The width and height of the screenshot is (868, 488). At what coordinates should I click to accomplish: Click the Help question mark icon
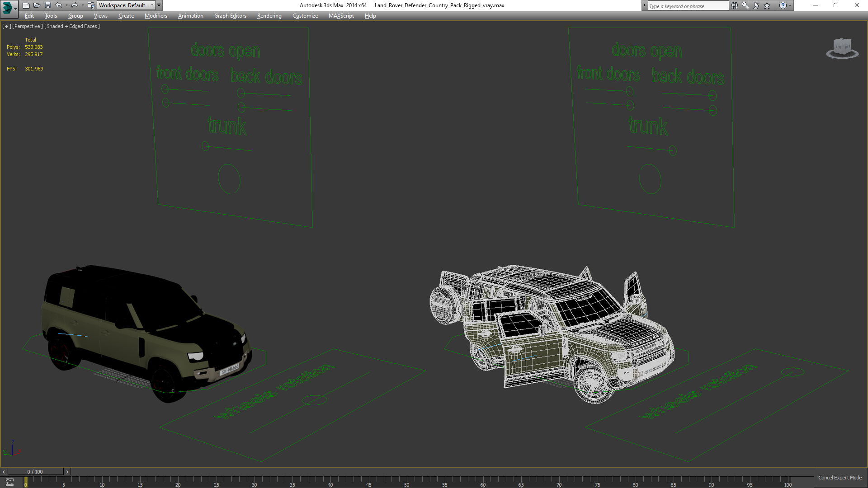pyautogui.click(x=783, y=5)
